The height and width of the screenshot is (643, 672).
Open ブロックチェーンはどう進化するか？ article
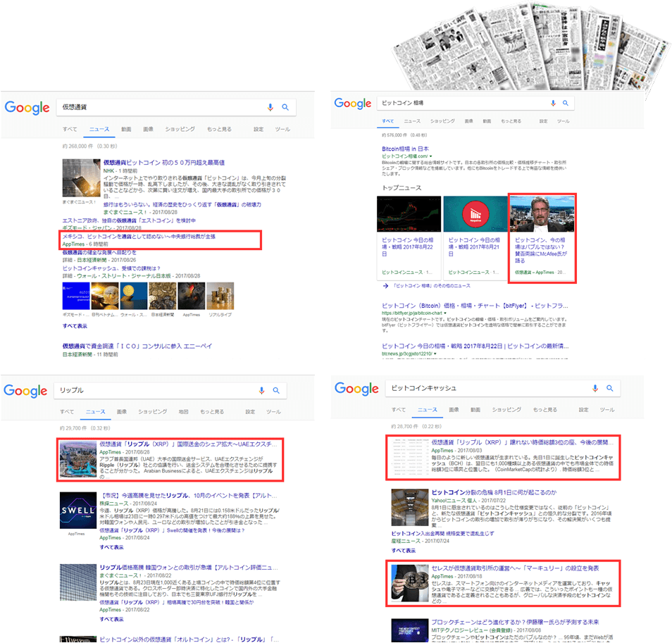(515, 622)
